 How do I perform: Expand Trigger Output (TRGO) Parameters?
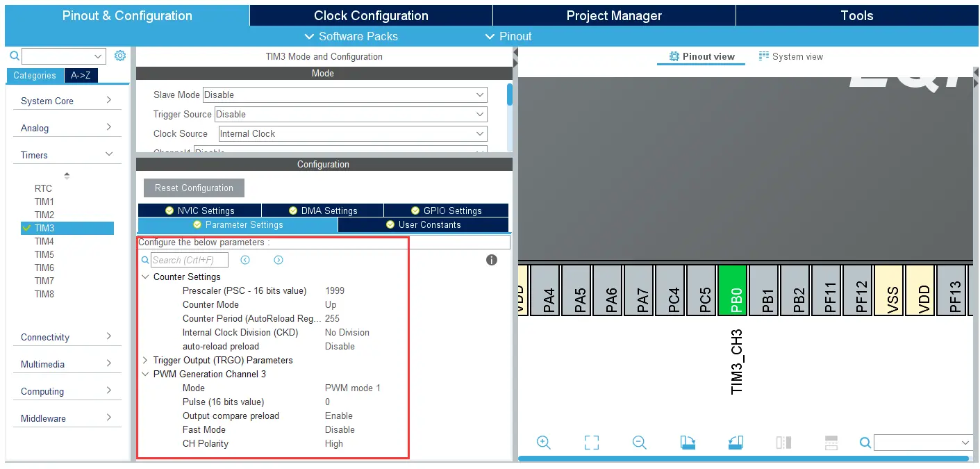pyautogui.click(x=145, y=360)
